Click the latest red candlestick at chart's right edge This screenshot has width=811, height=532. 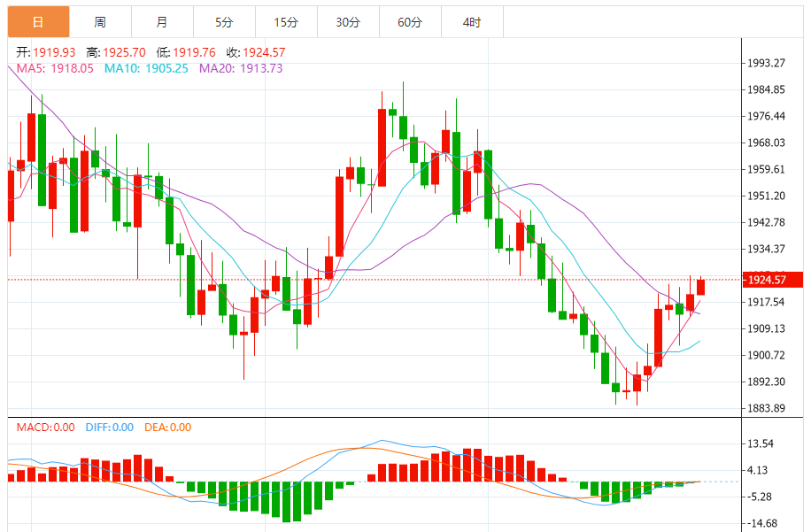coord(701,287)
